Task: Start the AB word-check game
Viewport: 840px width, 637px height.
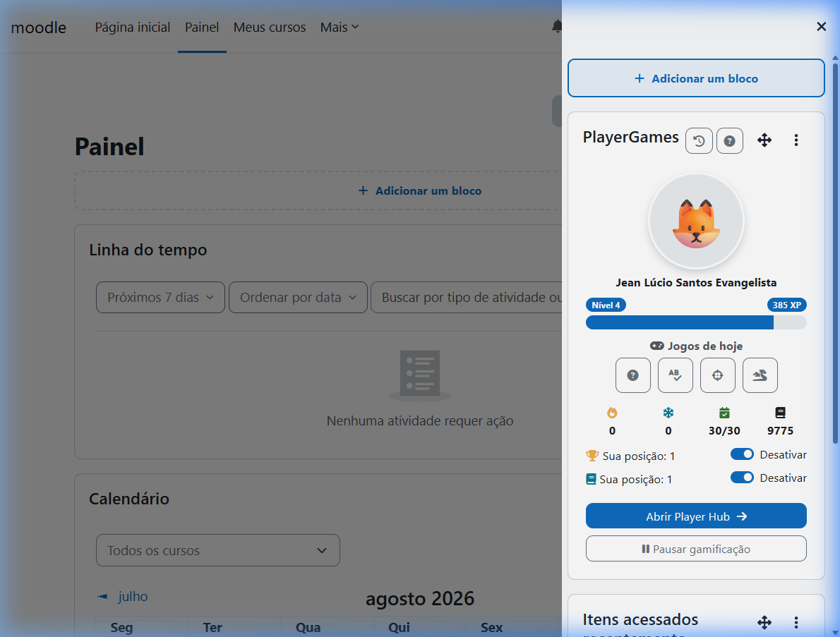Action: 675,375
